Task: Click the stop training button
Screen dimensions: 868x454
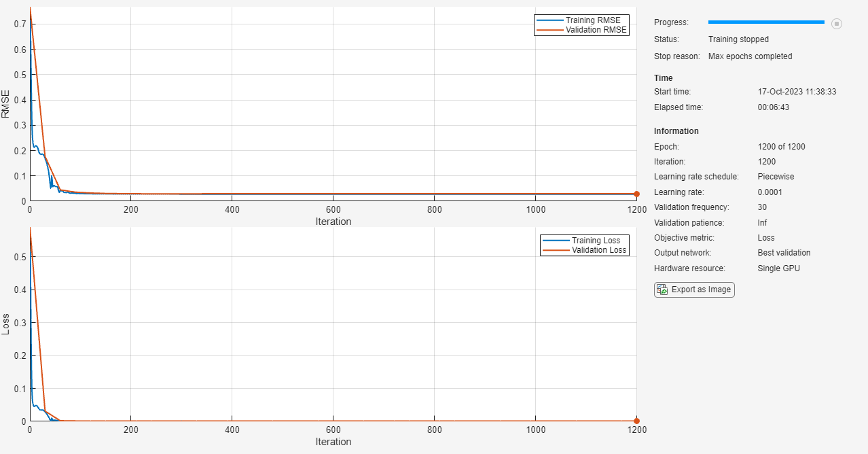Action: [837, 24]
